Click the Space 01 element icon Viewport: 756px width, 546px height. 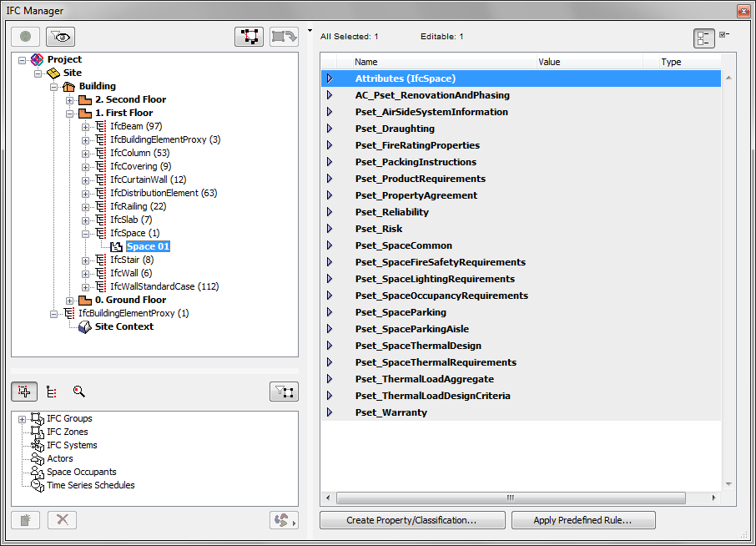coord(116,247)
